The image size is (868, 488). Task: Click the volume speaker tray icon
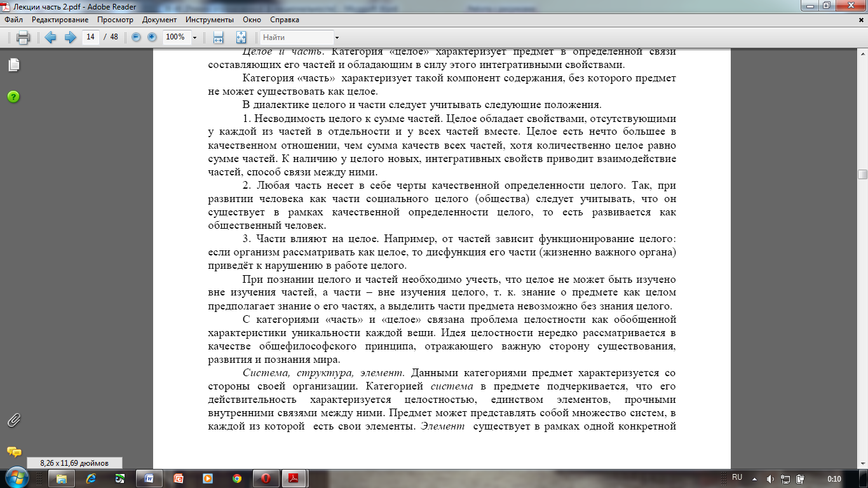(x=770, y=478)
